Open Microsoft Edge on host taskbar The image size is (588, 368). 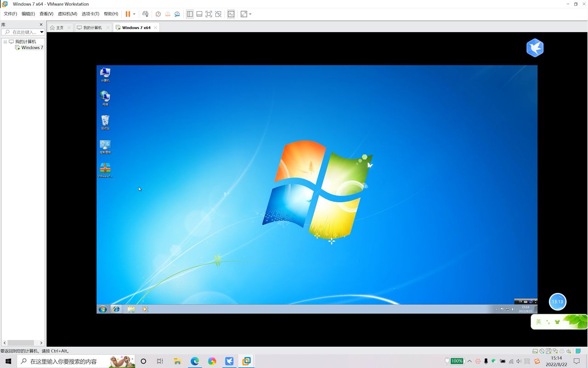point(195,362)
